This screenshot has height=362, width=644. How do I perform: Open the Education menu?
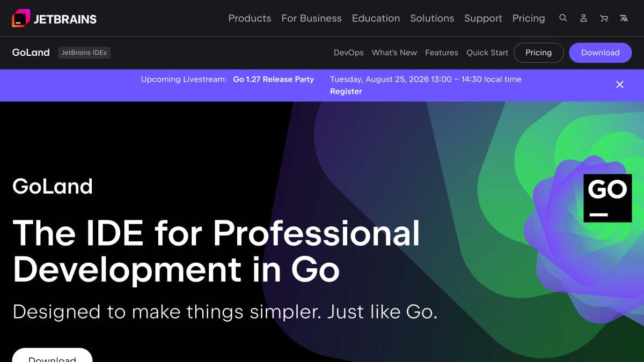click(376, 18)
